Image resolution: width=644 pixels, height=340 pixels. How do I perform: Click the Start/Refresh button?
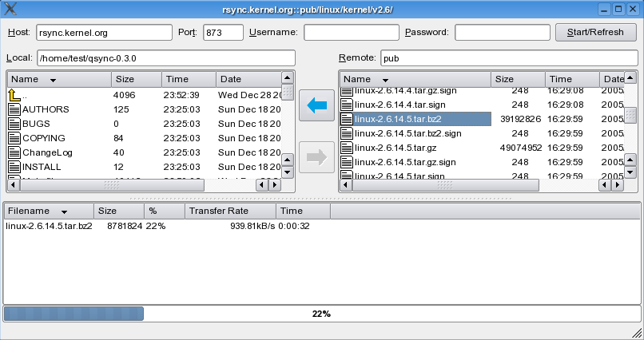[x=595, y=33]
